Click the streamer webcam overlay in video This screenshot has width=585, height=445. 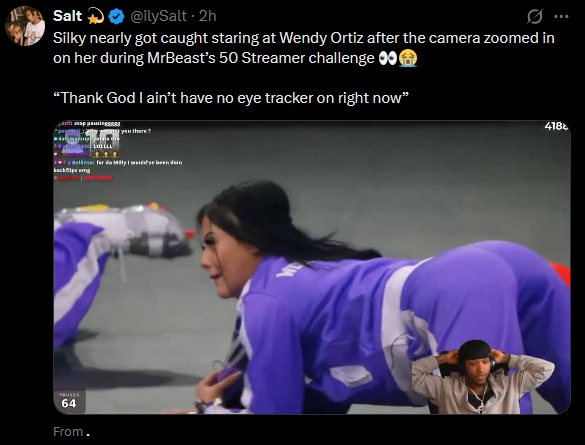[483, 377]
